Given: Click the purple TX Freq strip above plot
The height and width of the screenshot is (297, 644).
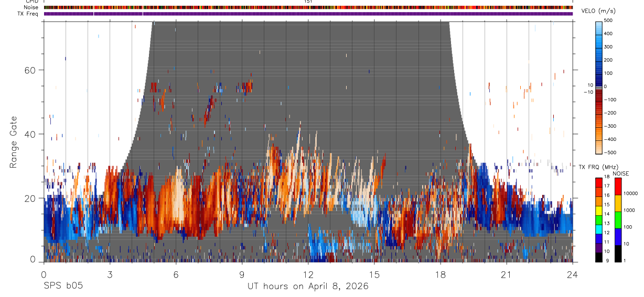Looking at the screenshot, I should click(x=308, y=14).
